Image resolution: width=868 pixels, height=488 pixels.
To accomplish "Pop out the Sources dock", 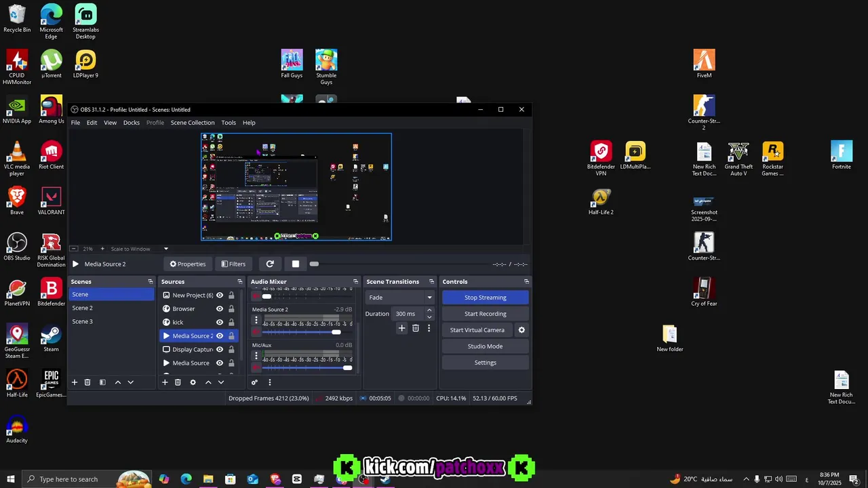I will tap(239, 281).
